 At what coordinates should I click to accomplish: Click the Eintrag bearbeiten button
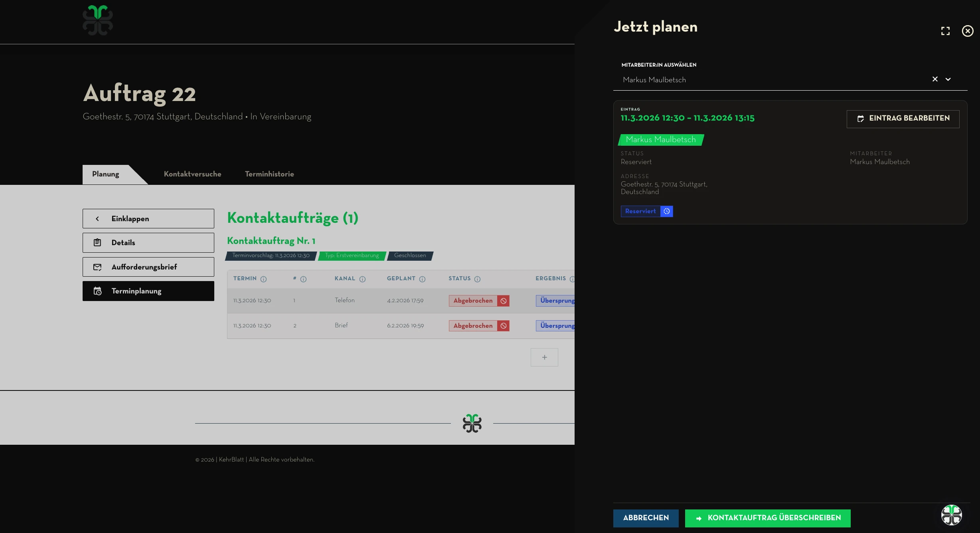point(903,119)
